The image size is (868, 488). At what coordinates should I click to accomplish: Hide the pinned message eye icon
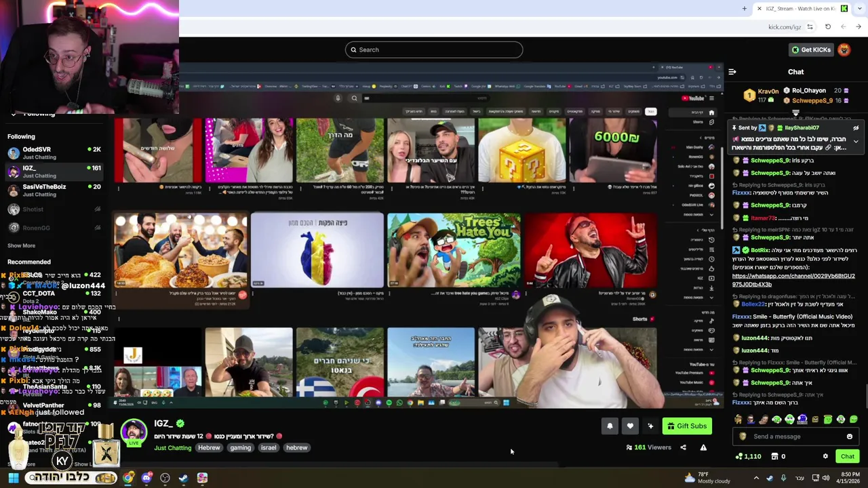[x=856, y=128]
